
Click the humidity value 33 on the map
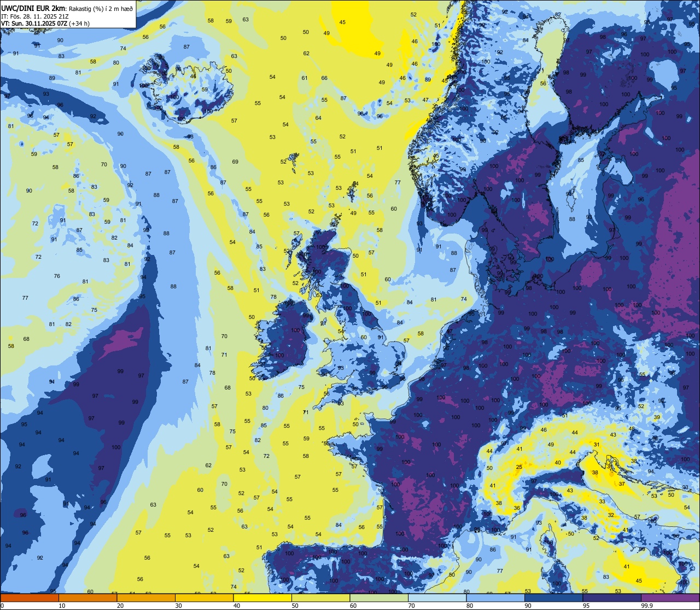pos(602,502)
